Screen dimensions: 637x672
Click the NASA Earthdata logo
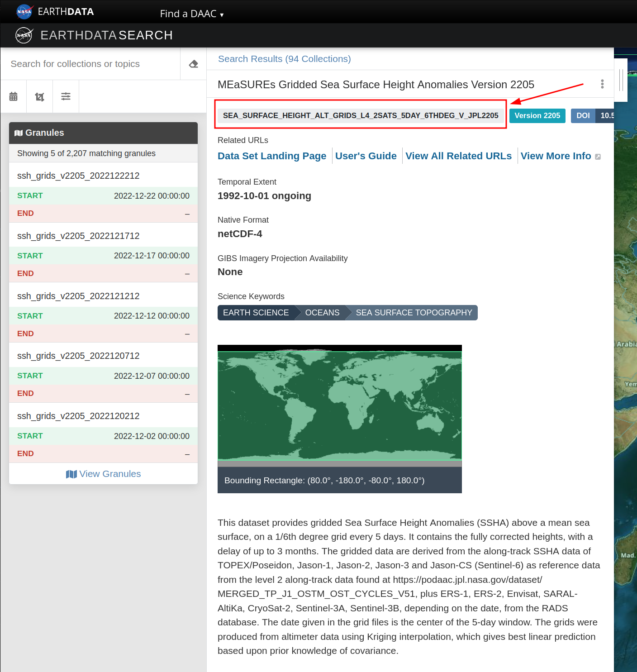coord(24,12)
